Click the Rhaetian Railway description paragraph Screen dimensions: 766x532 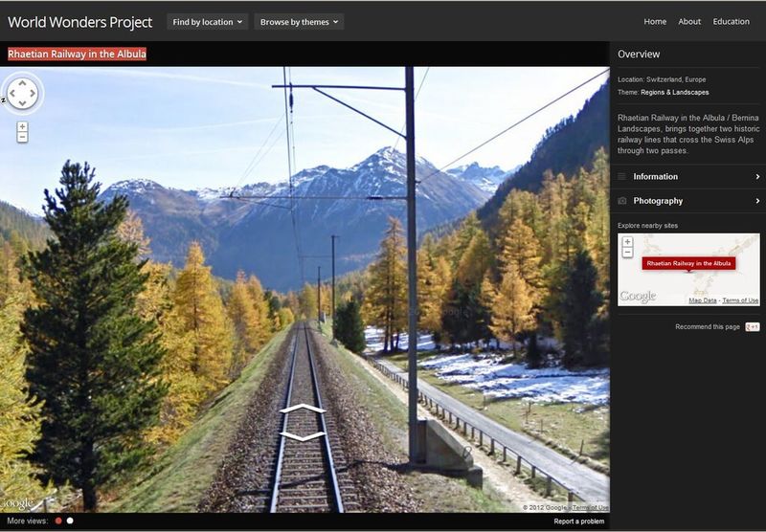click(x=688, y=134)
